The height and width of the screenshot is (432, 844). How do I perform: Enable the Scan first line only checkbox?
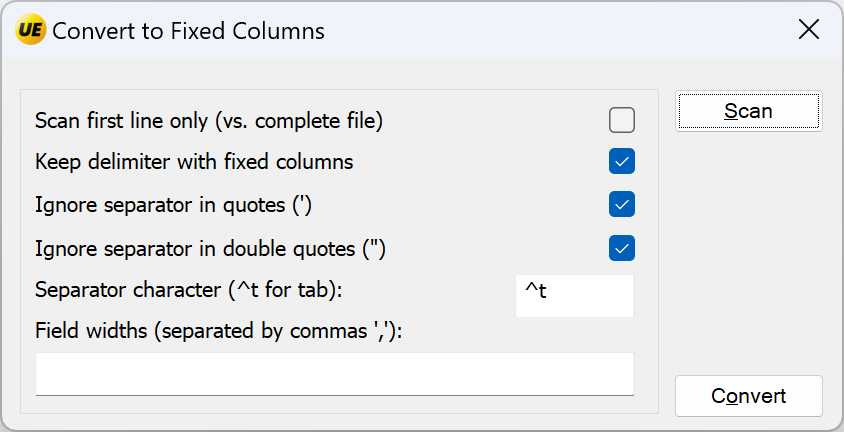tap(622, 120)
